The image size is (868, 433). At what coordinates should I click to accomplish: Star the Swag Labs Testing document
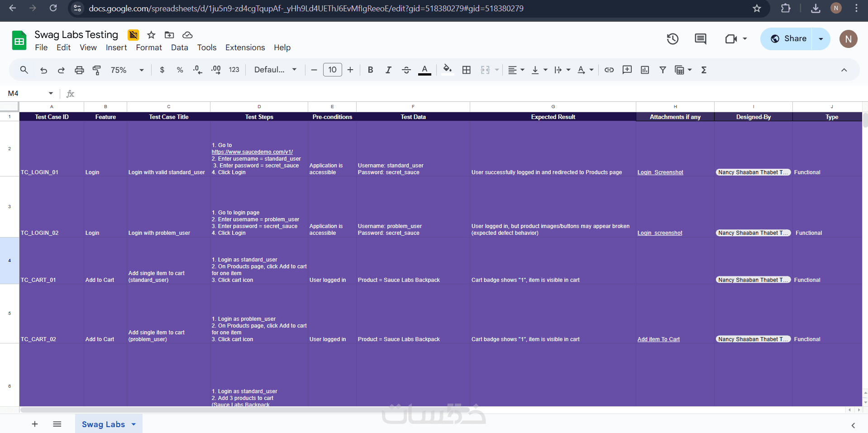[152, 35]
